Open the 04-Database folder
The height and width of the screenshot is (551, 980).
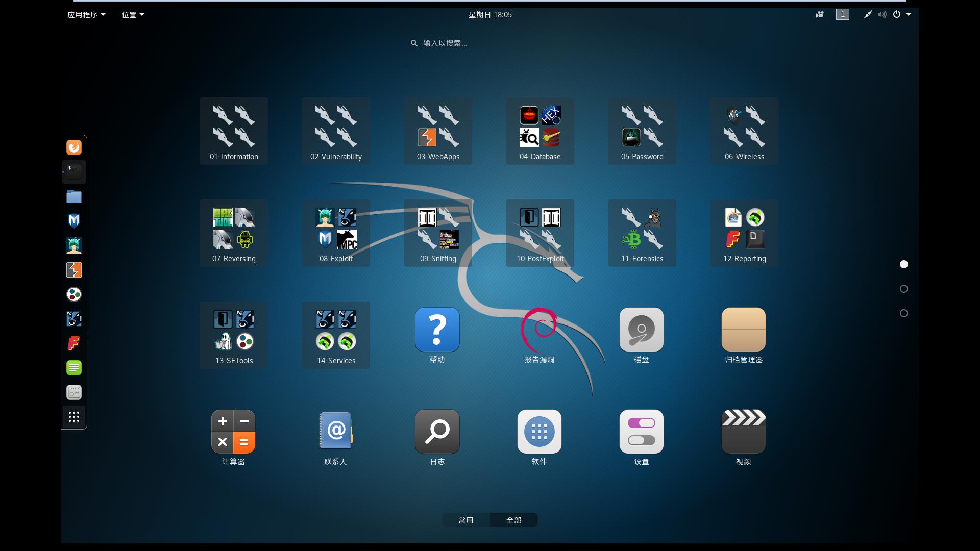point(540,131)
